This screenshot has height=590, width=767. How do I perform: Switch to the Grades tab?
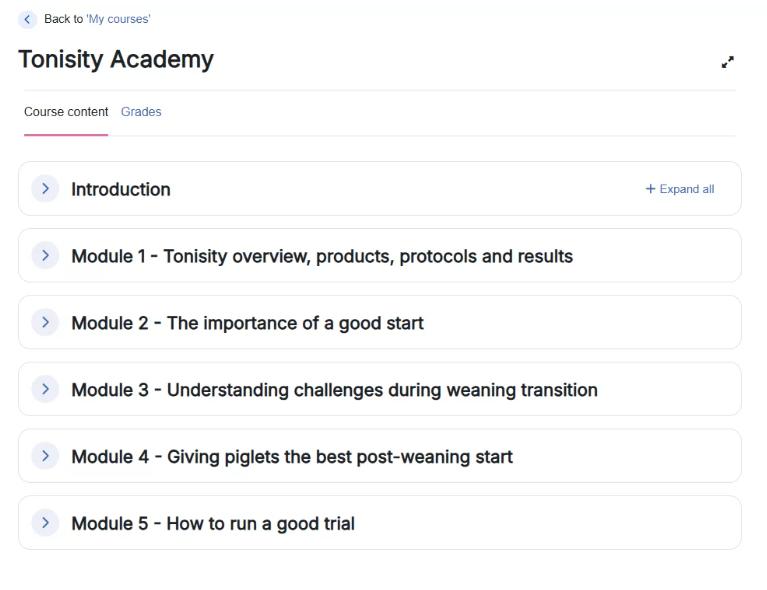[141, 112]
